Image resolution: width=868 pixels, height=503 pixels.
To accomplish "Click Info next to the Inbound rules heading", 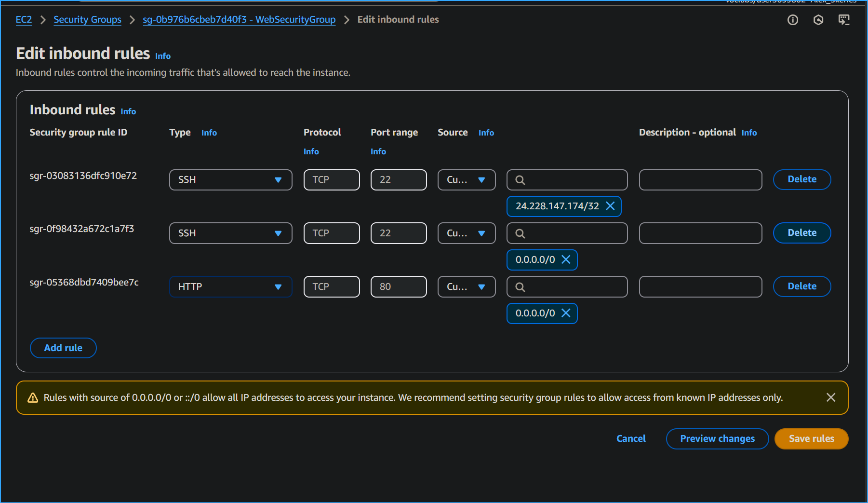I will [x=128, y=111].
